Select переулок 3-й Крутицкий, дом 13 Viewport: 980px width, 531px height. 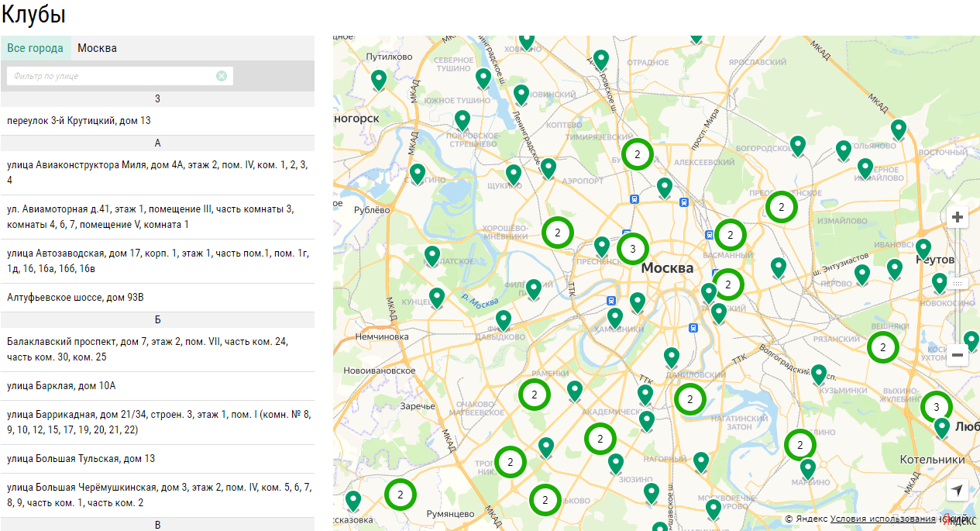[157, 121]
